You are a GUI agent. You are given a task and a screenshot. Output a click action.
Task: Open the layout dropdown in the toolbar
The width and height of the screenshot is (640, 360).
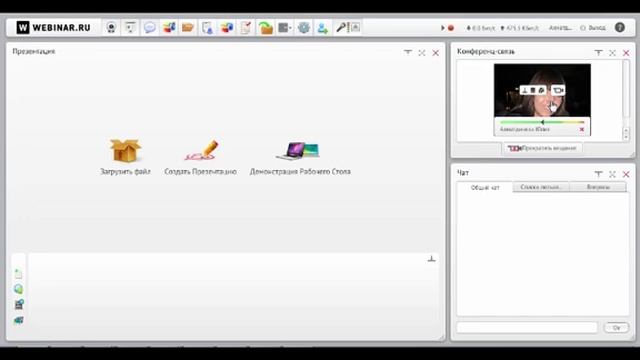284,28
